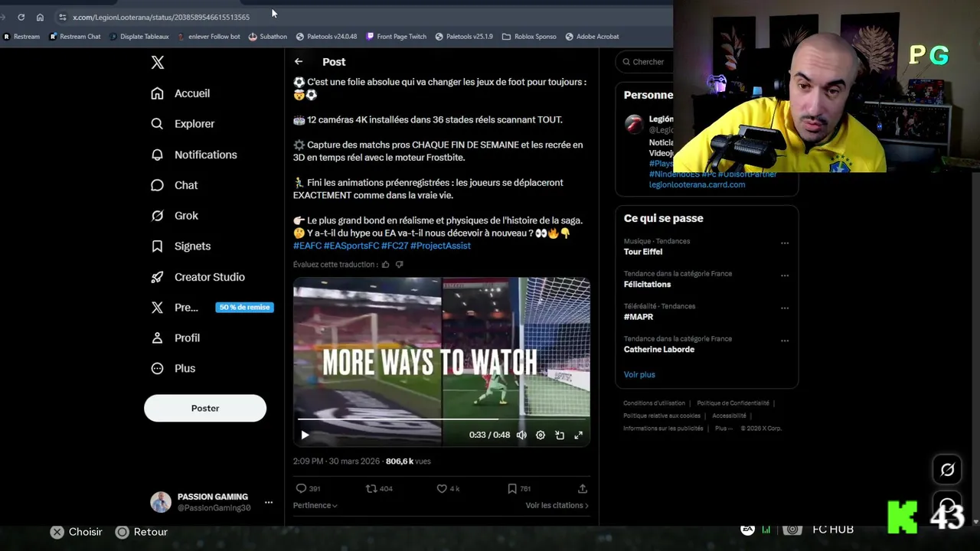Click reply icon with 391

(308, 488)
